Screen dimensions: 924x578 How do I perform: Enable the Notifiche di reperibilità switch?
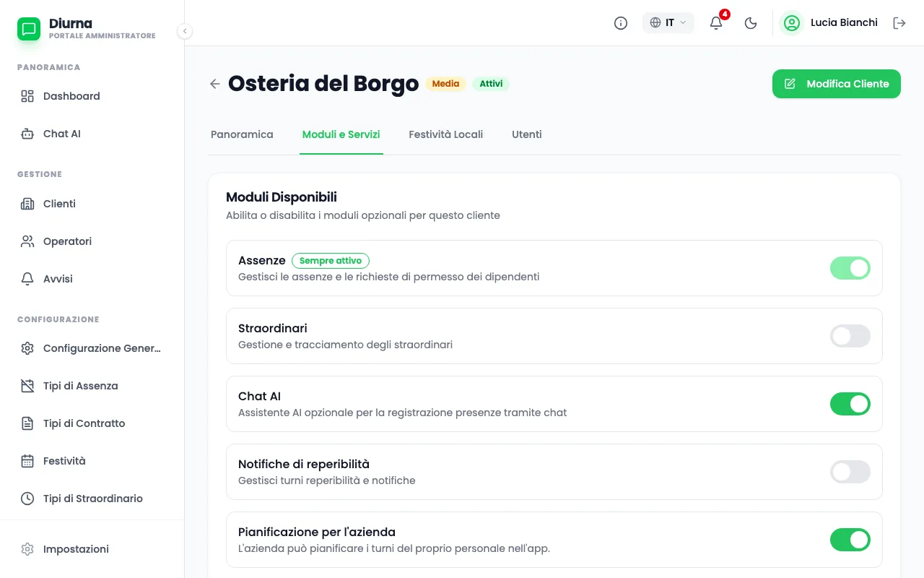coord(850,472)
